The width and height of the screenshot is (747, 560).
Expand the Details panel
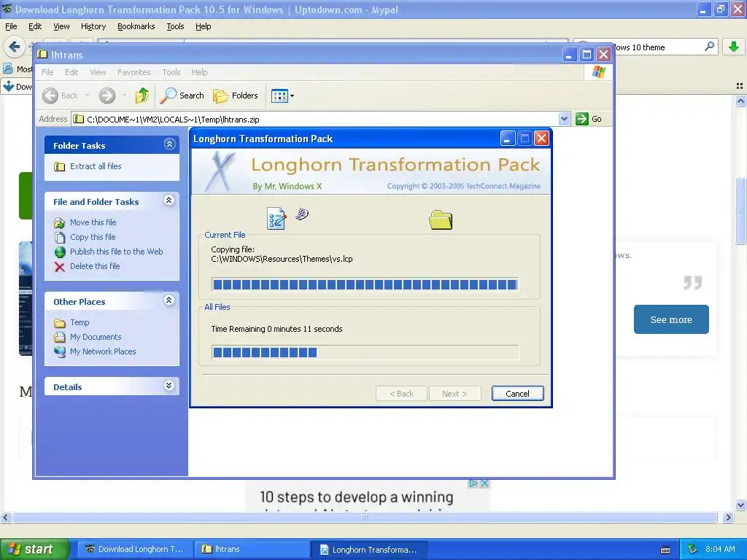pos(169,386)
